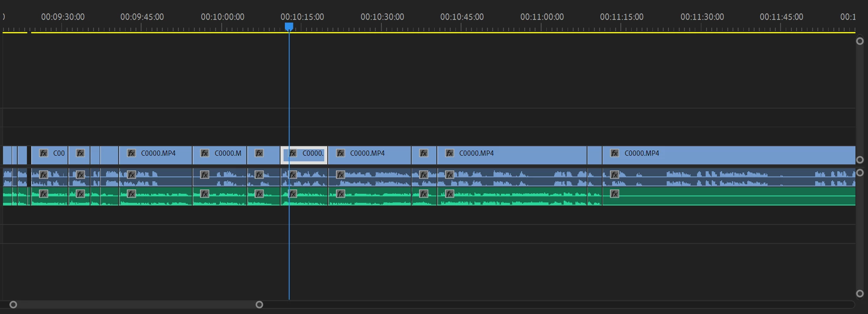The width and height of the screenshot is (868, 314).
Task: Click the 00:10:15:00 timecode on the ruler
Action: (x=302, y=17)
